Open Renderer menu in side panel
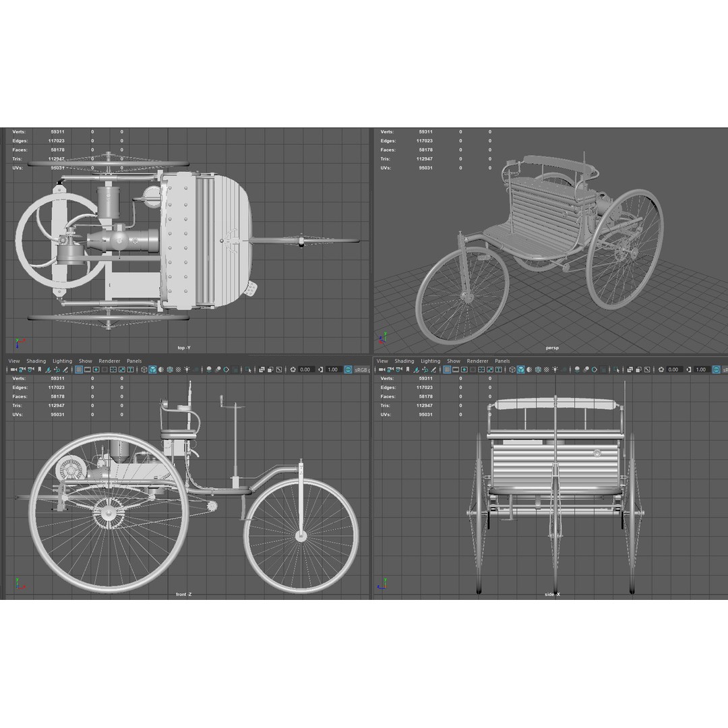The image size is (728, 728). tap(477, 361)
